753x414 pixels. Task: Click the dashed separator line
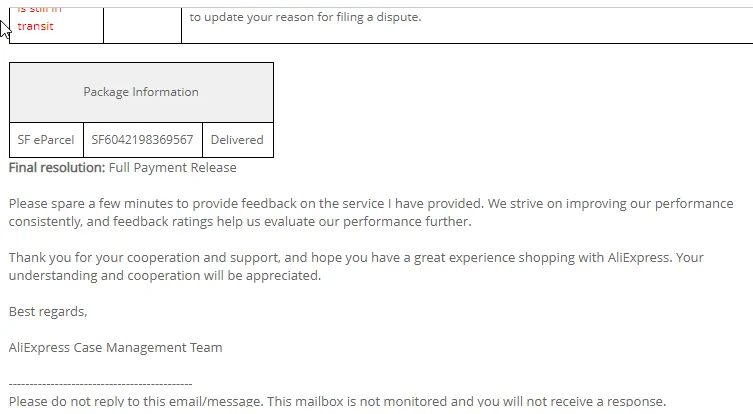pos(100,383)
